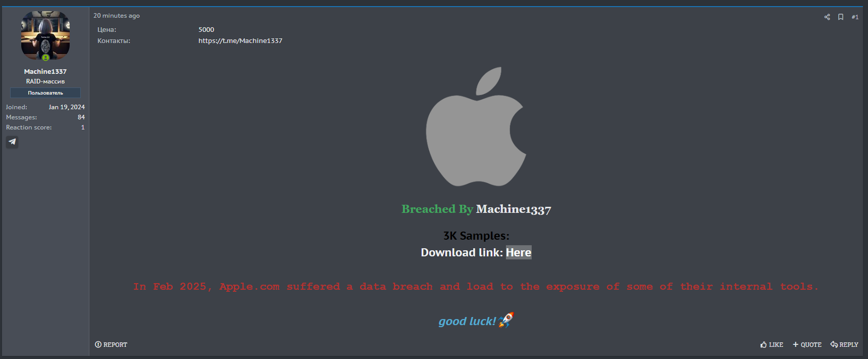Click the Here download link
Image resolution: width=868 pixels, height=359 pixels.
tap(519, 252)
